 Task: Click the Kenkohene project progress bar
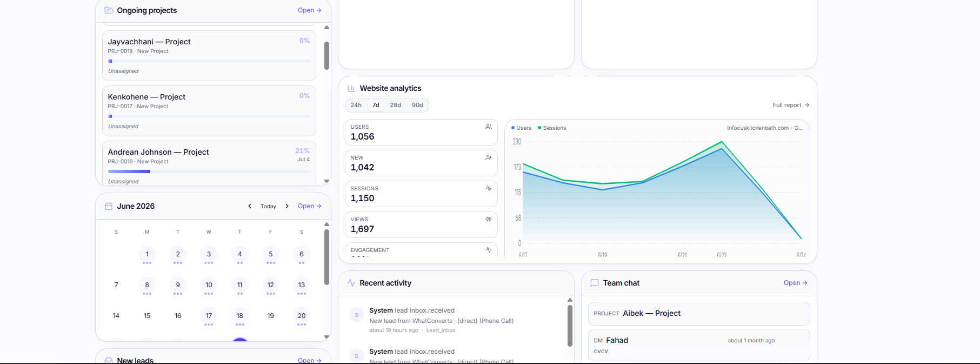point(209,116)
